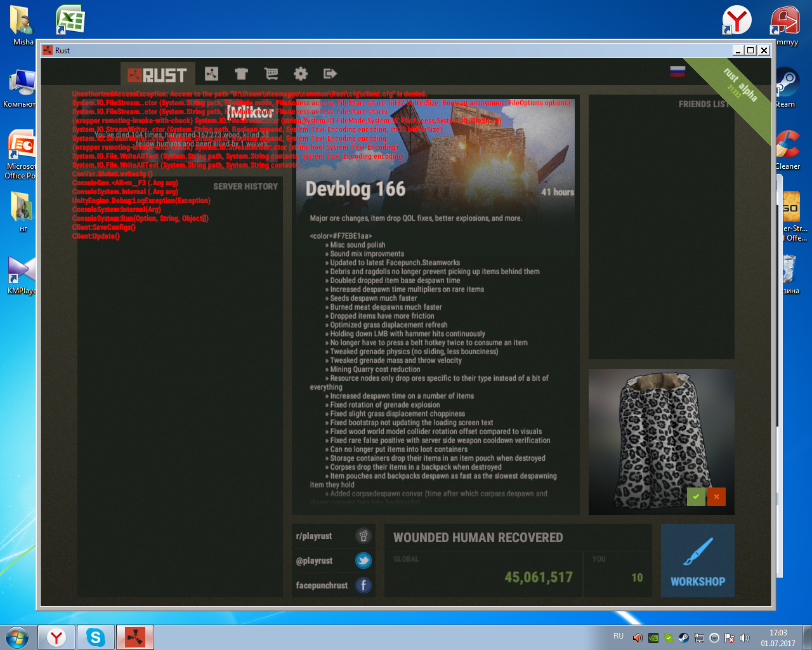Click the WOUNDED HUMAN RECOVERED stat title
The width and height of the screenshot is (812, 650).
[x=478, y=538]
